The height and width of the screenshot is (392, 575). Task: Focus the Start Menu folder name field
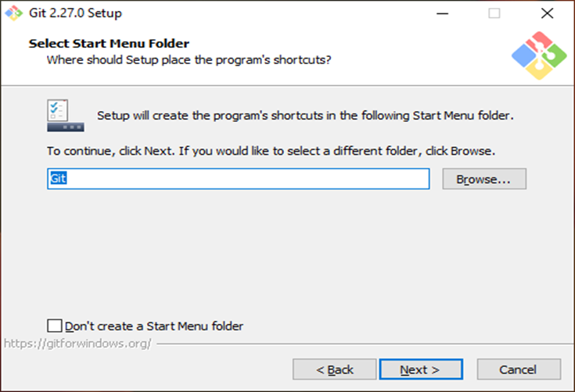(239, 179)
